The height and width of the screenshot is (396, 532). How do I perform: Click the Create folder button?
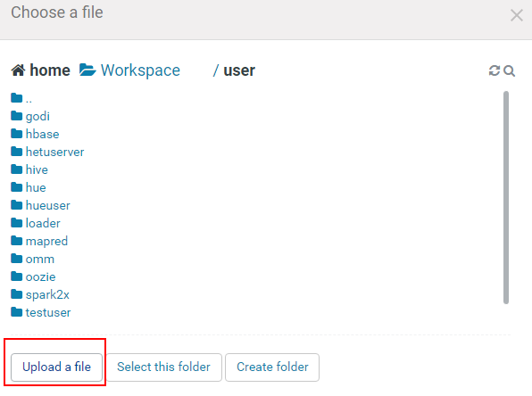tap(272, 367)
